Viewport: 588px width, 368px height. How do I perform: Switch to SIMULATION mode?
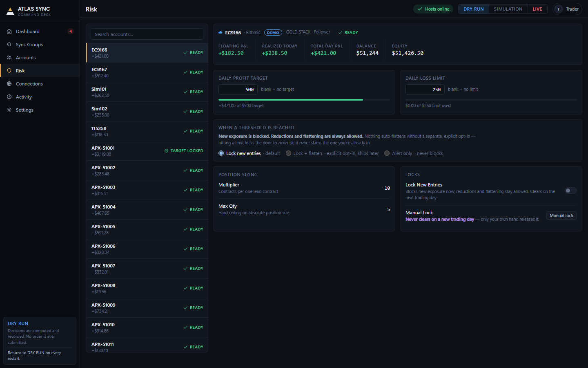(x=508, y=9)
